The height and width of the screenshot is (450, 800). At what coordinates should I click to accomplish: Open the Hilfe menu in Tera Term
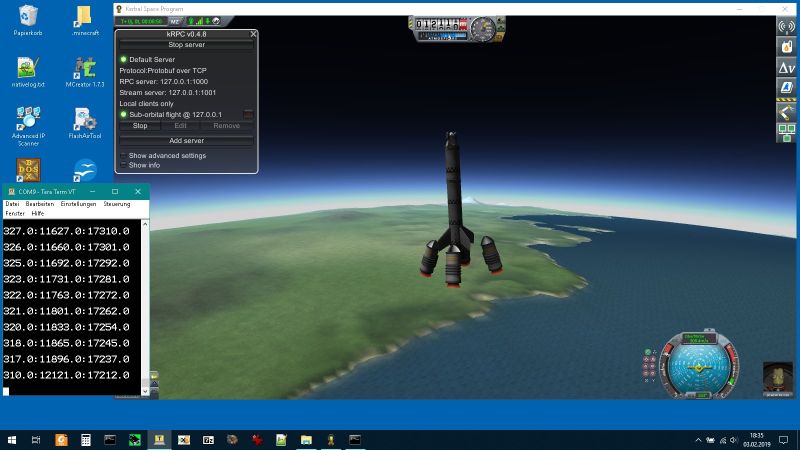pos(38,213)
